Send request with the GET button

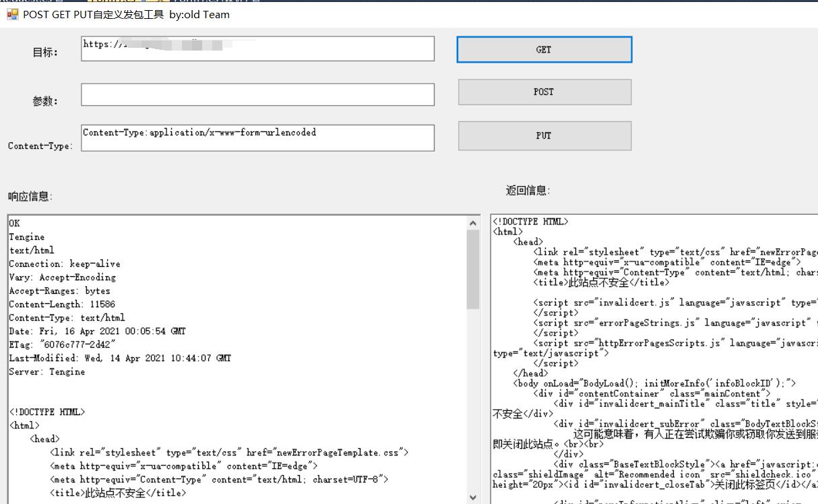544,50
